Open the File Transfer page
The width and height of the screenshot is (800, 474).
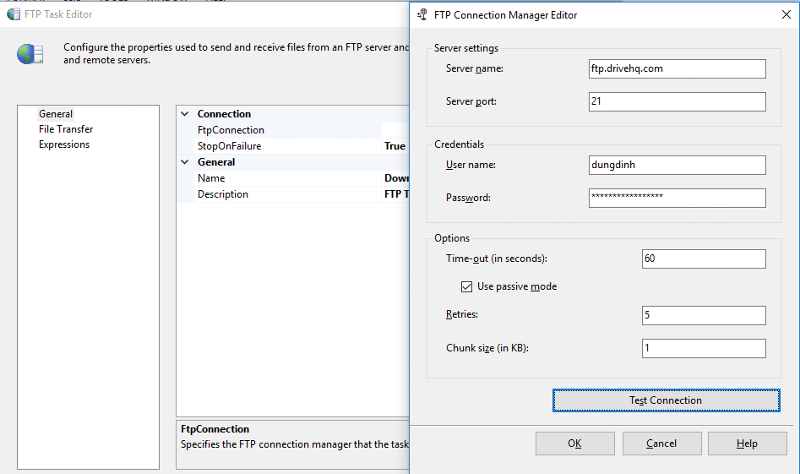(x=66, y=129)
